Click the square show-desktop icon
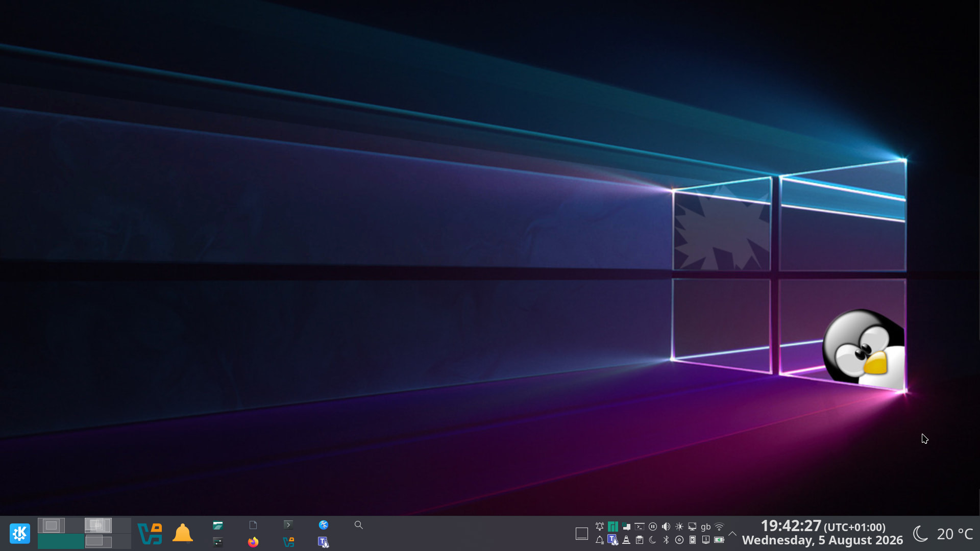Viewport: 980px width, 551px height. click(582, 534)
